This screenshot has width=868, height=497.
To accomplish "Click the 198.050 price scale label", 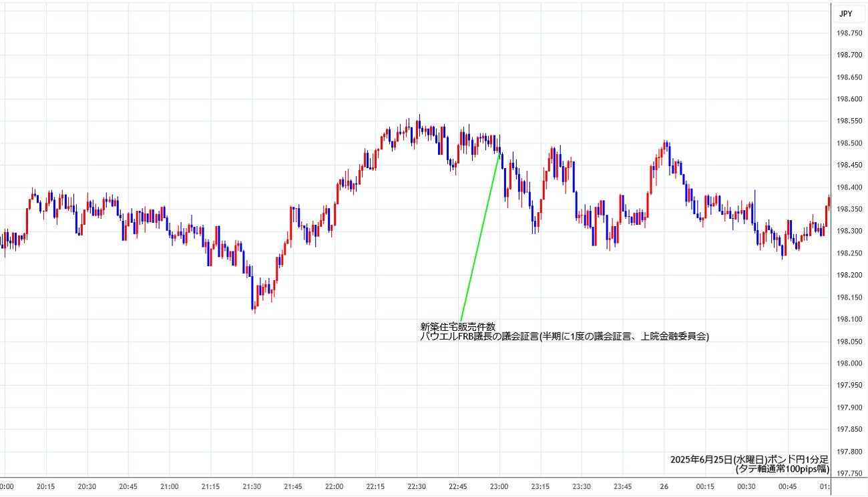I will [x=849, y=342].
